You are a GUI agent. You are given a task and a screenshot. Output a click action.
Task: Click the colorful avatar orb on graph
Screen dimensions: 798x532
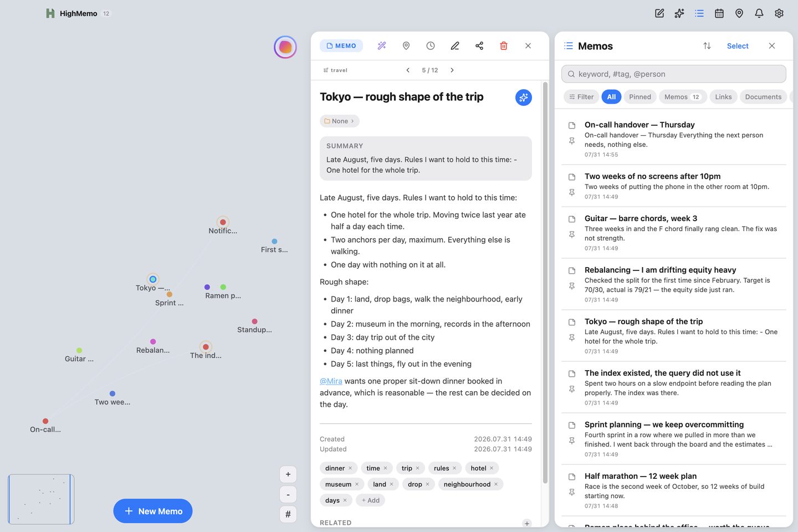pos(285,47)
